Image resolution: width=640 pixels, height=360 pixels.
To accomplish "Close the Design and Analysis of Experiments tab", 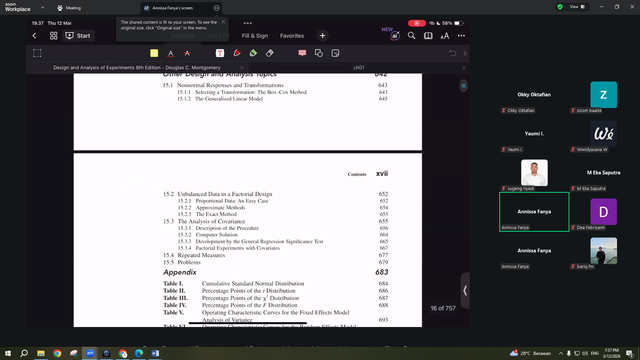I will tap(242, 68).
